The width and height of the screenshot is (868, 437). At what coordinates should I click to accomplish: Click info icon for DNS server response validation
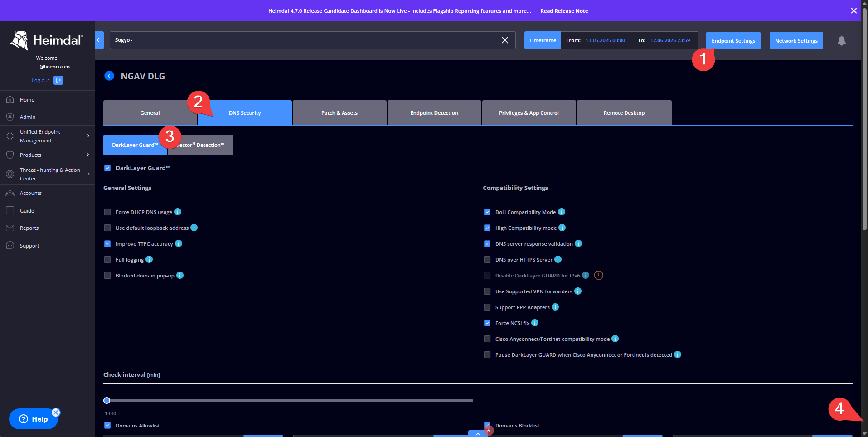point(578,243)
